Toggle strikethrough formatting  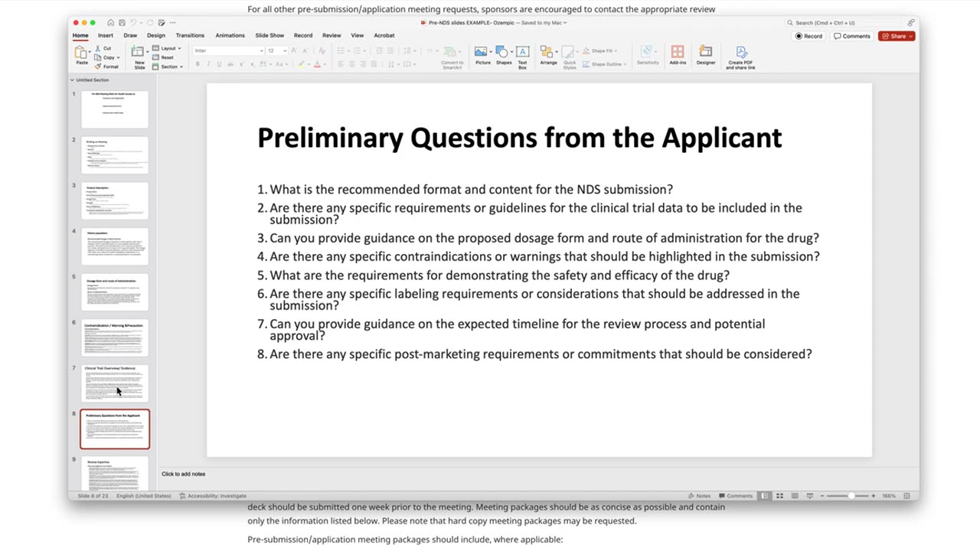230,64
